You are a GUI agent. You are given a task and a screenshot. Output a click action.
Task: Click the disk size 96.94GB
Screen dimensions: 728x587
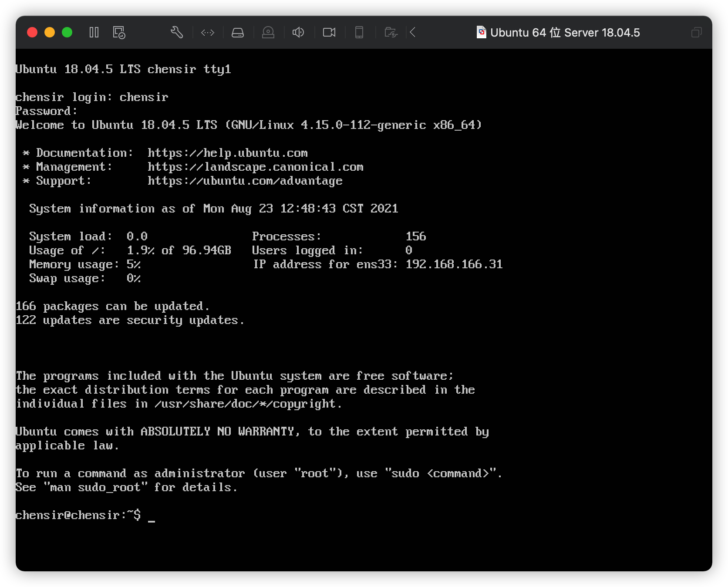pyautogui.click(x=207, y=250)
